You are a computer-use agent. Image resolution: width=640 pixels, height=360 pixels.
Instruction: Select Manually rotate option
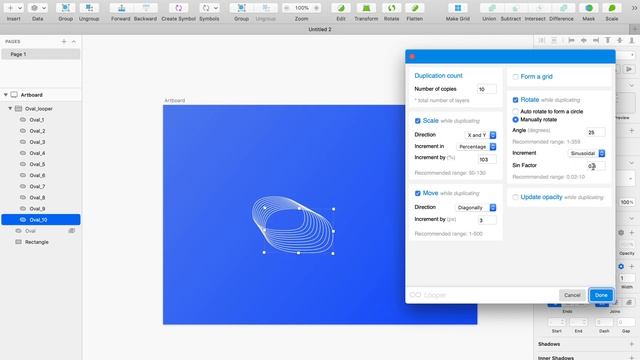(x=516, y=120)
